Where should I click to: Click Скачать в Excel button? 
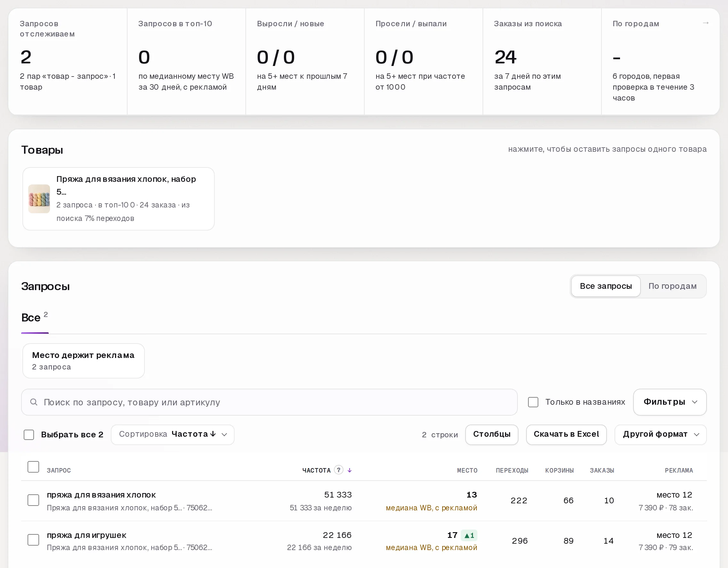click(566, 434)
